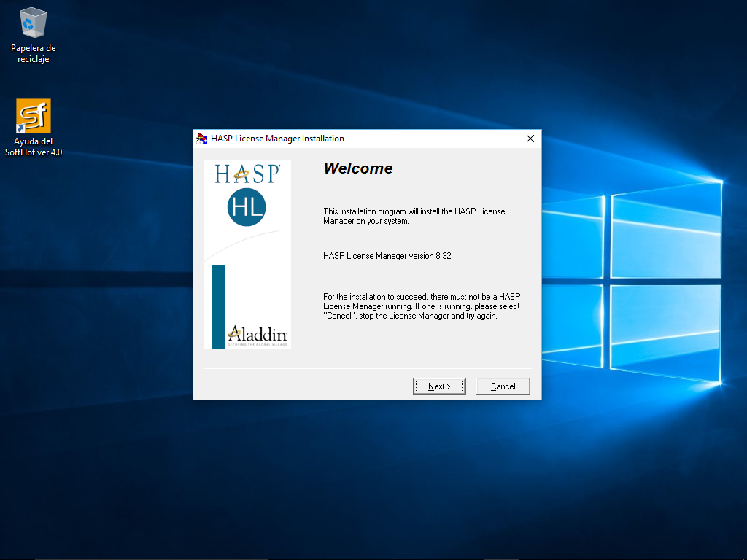Image resolution: width=747 pixels, height=560 pixels.
Task: Select the Papelera de reciclaje desktop icon
Action: point(34,23)
